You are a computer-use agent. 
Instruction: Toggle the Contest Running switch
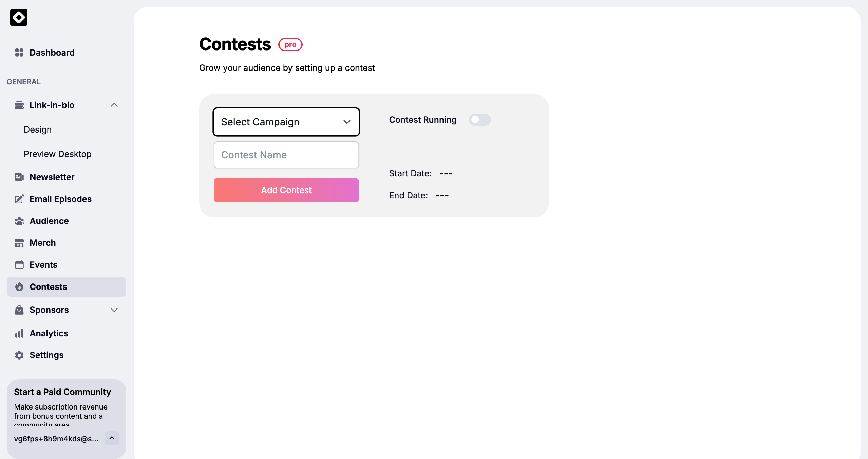[479, 120]
